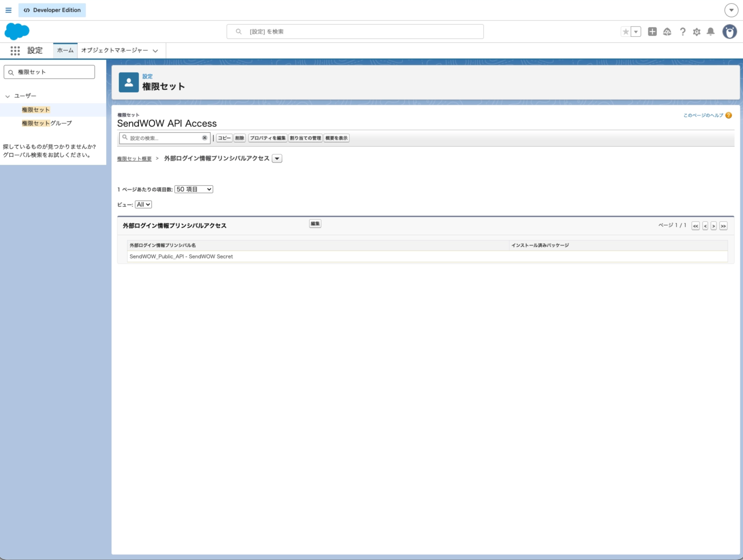The image size is (743, 560).
Task: Click the 設定 breadcrumb link
Action: pos(147,76)
